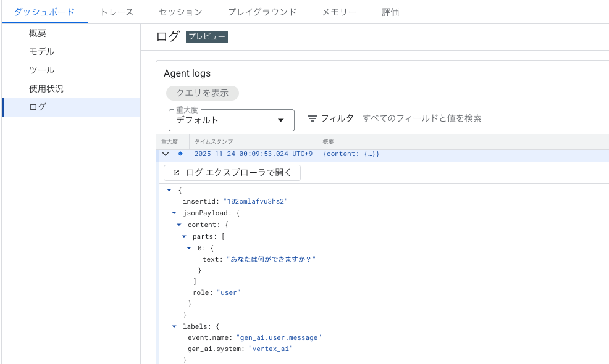The height and width of the screenshot is (364, 609).
Task: Click the filter icon beside フィルタ
Action: click(313, 118)
